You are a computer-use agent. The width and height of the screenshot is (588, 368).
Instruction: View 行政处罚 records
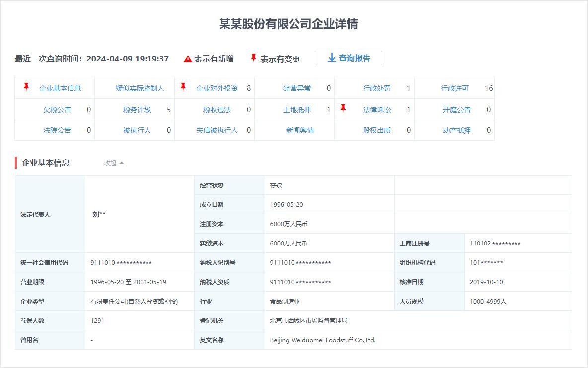pyautogui.click(x=376, y=88)
